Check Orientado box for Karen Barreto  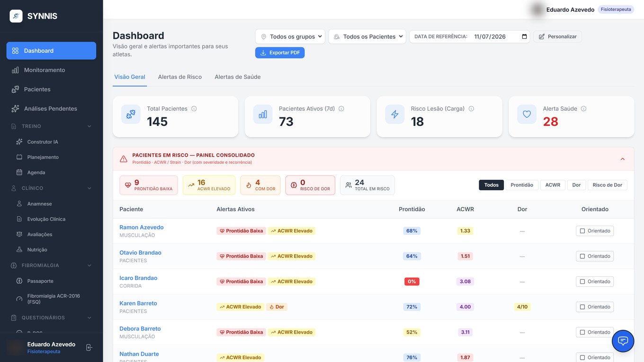(582, 307)
